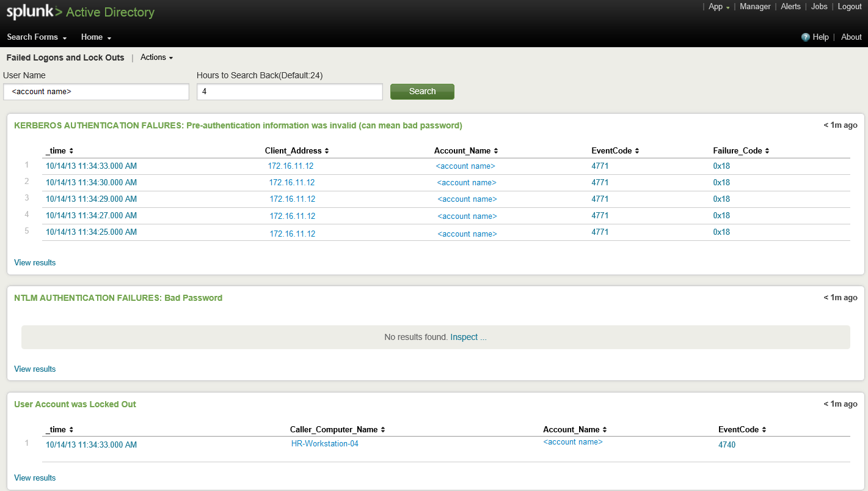
Task: Go to the Jobs page
Action: (x=819, y=7)
